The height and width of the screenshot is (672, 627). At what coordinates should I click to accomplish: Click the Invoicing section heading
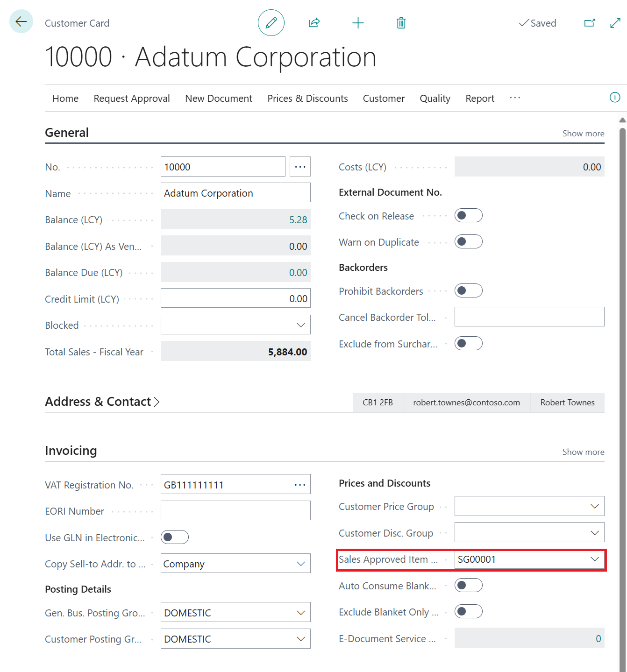(x=71, y=451)
